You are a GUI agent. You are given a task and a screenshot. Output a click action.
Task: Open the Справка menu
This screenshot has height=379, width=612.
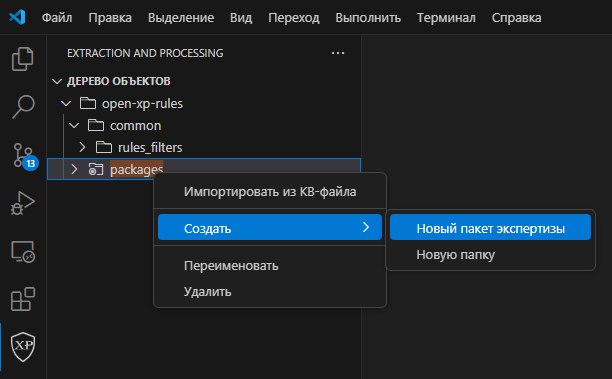pos(516,18)
